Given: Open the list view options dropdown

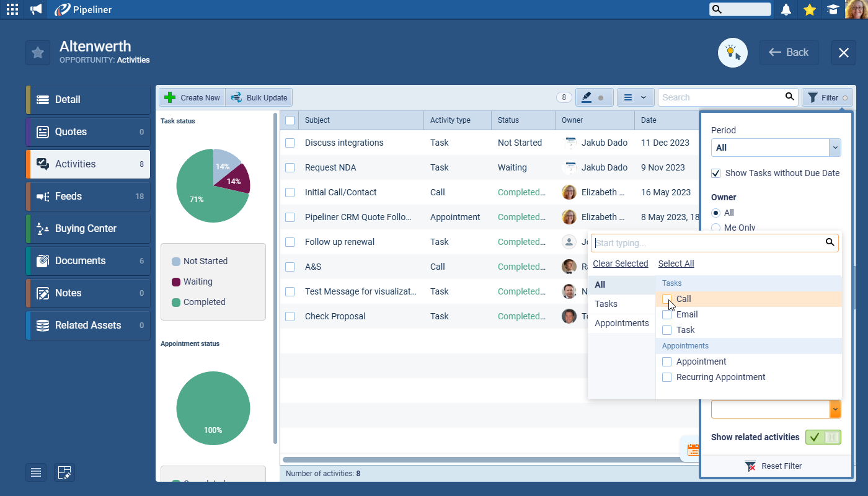Looking at the screenshot, I should (x=635, y=97).
